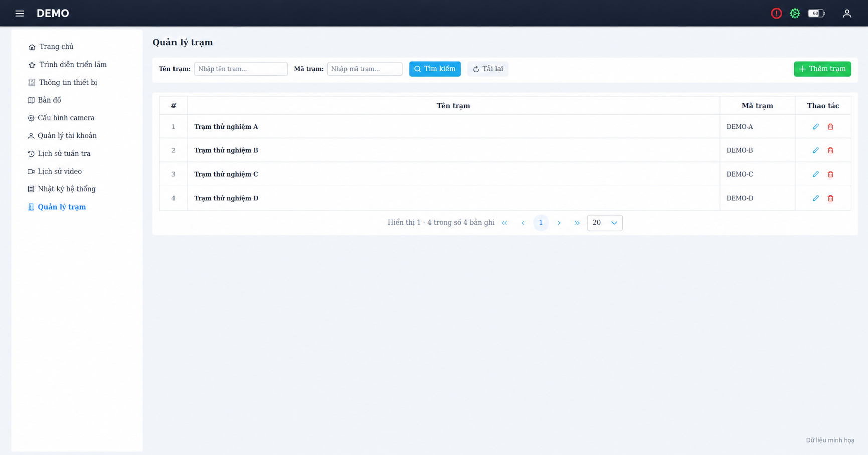Delete Trạm thử nghiệm D with trash icon
Screen dimensions: 868x455
click(830, 198)
